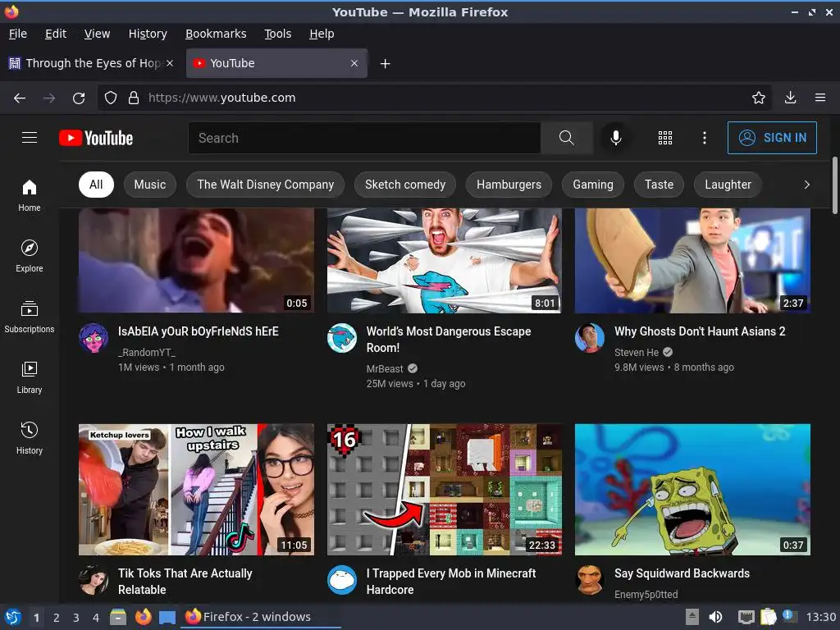The height and width of the screenshot is (630, 840).
Task: Open the Bookmarks menu
Action: (216, 34)
